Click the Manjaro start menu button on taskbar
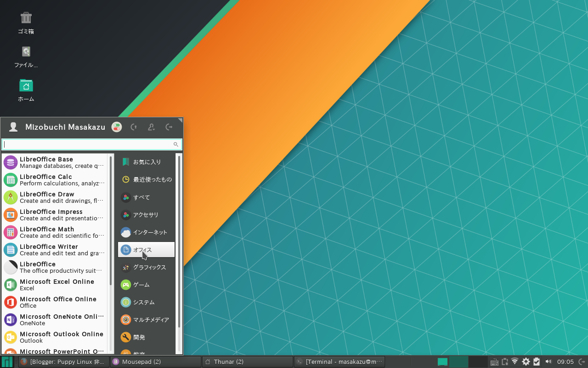This screenshot has width=588, height=368. coord(7,362)
